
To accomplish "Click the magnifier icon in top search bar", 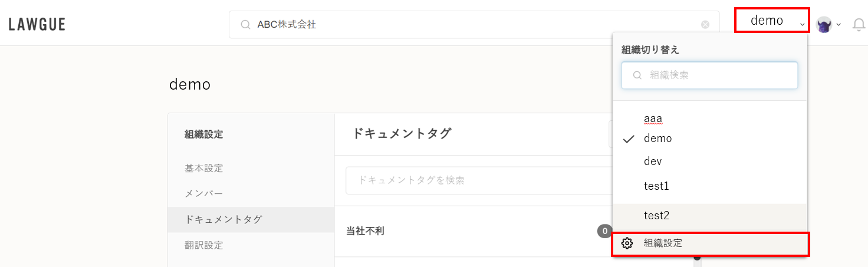I will [x=245, y=25].
